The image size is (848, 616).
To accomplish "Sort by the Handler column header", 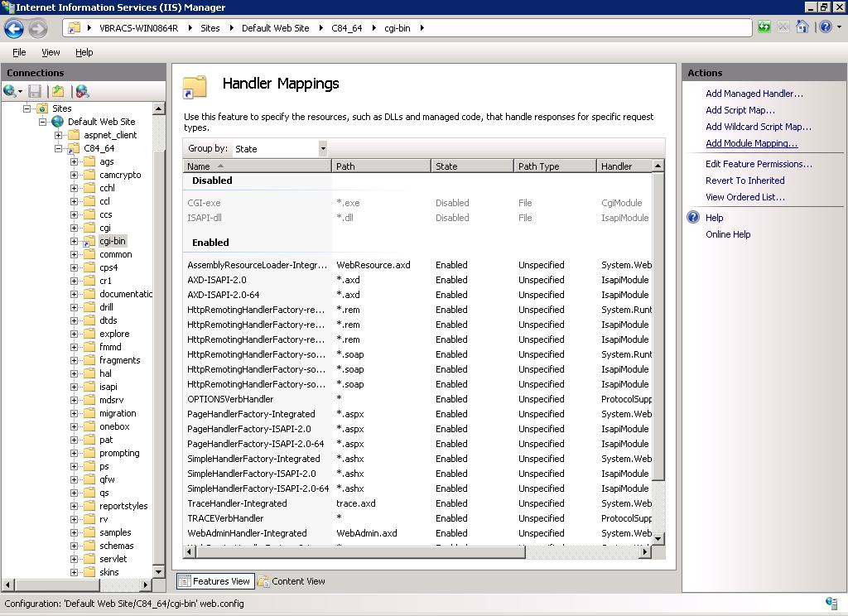I will click(x=624, y=166).
